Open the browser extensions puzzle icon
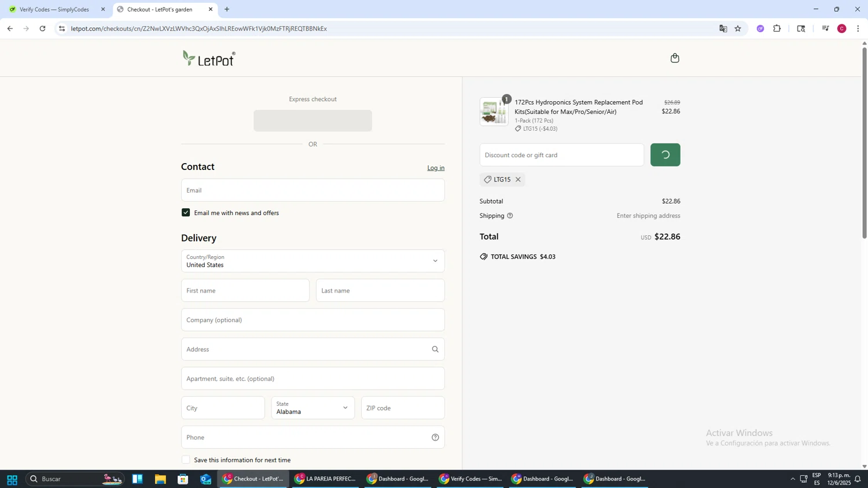The height and width of the screenshot is (488, 868). (x=777, y=28)
